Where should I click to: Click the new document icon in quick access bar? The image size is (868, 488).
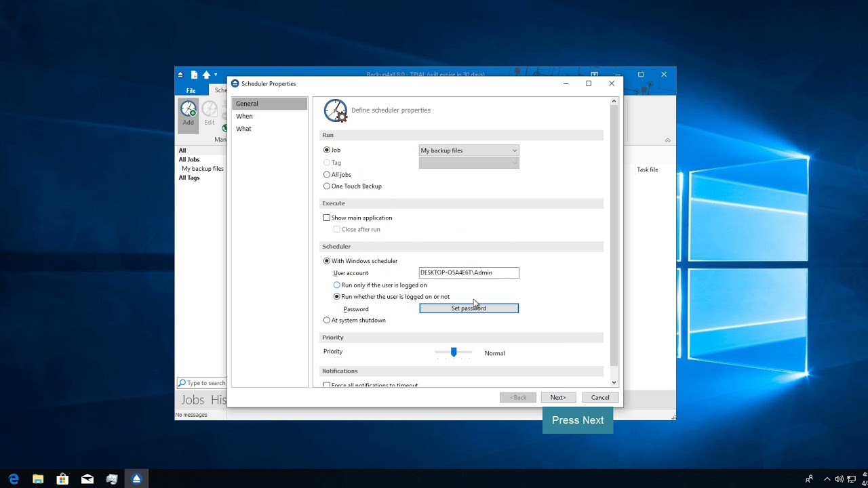point(194,75)
